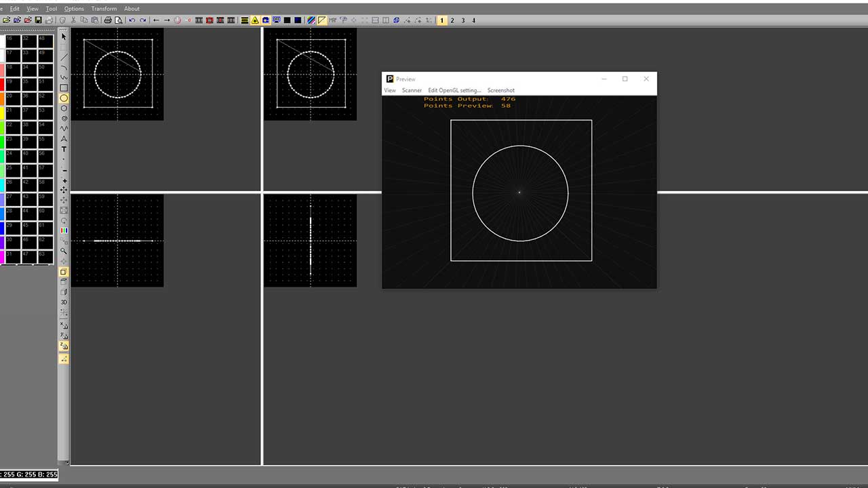Select the active circle drawing tool
Screen dimensions: 868x488
64,98
